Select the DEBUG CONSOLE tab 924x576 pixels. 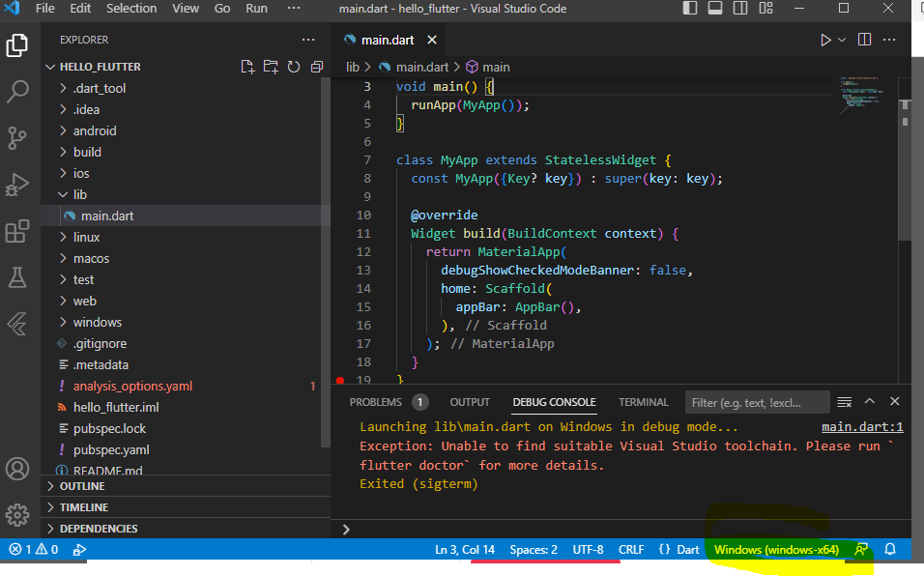(554, 402)
